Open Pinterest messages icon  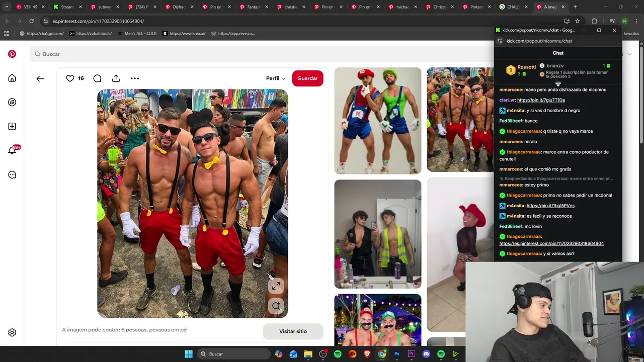(x=12, y=174)
